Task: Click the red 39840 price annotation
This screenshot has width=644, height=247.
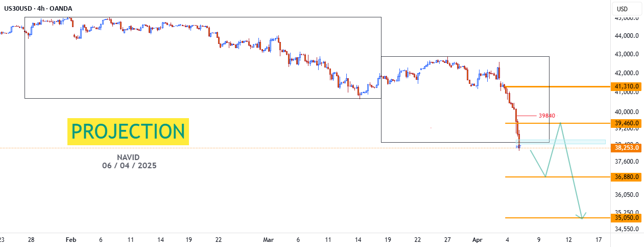Action: tap(547, 116)
